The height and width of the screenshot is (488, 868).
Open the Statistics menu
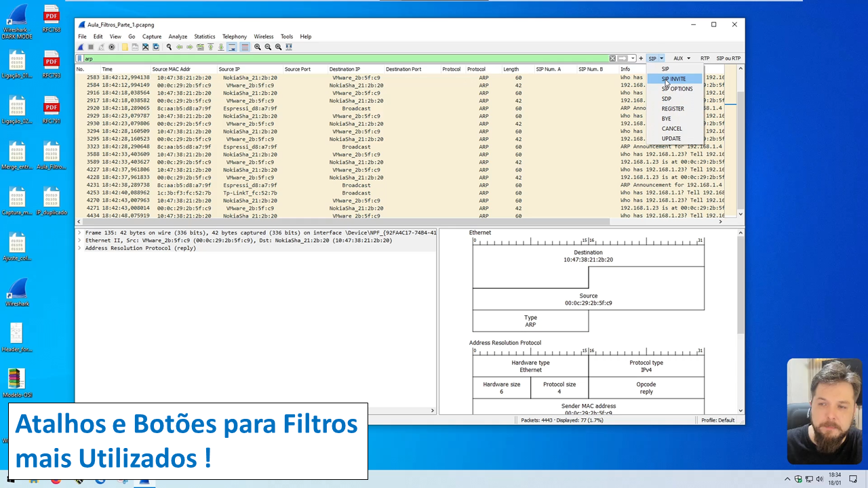click(204, 37)
